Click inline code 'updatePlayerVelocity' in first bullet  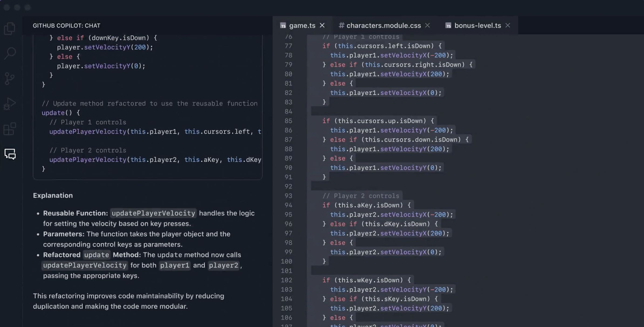click(153, 213)
